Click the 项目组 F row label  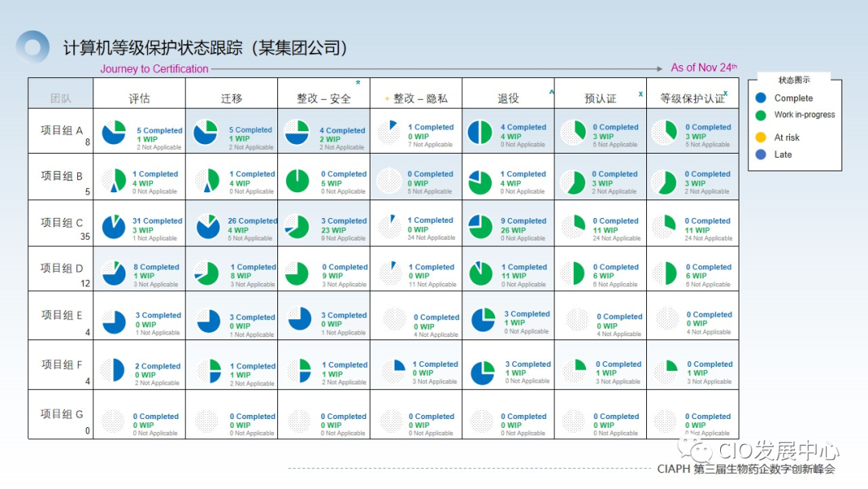[x=61, y=365]
